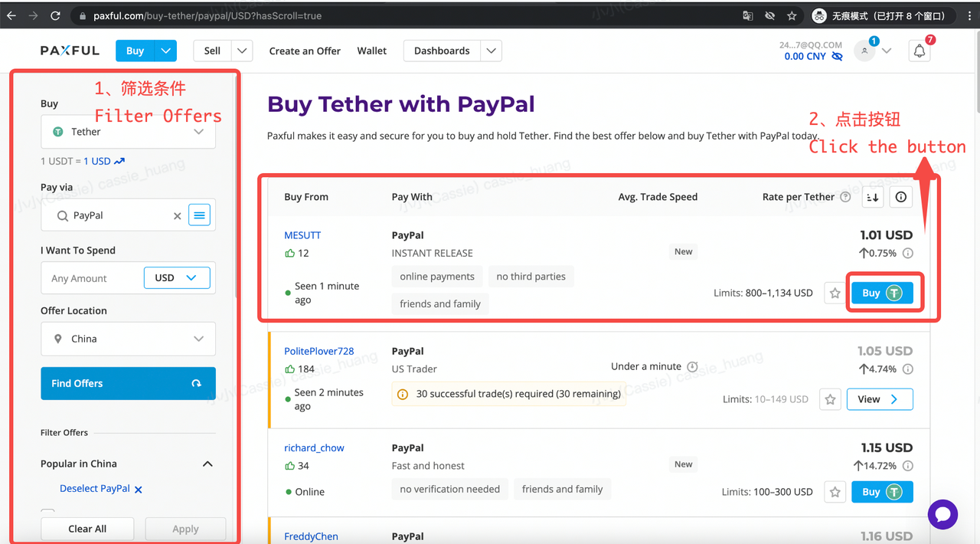Click MESUTT's friends and family tag

pos(440,303)
